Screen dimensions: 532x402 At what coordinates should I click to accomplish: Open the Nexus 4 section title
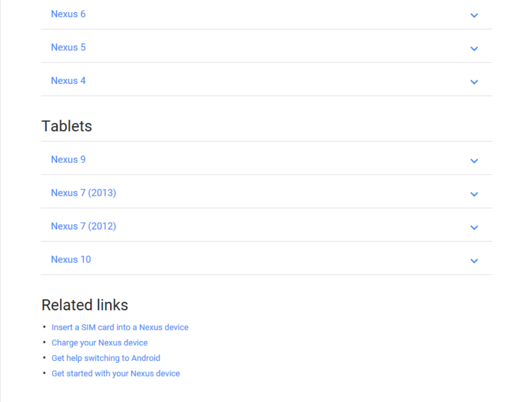coord(68,81)
